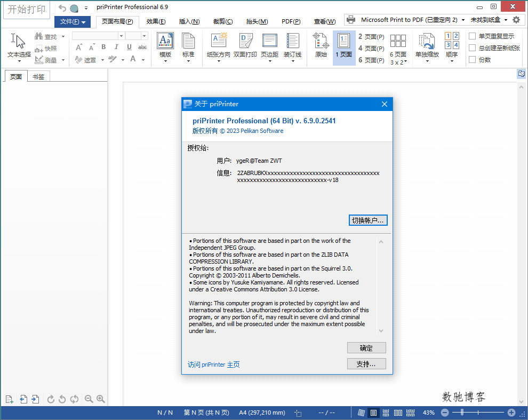
Task: Toggle preview panel icon at top right
Action: point(521,74)
